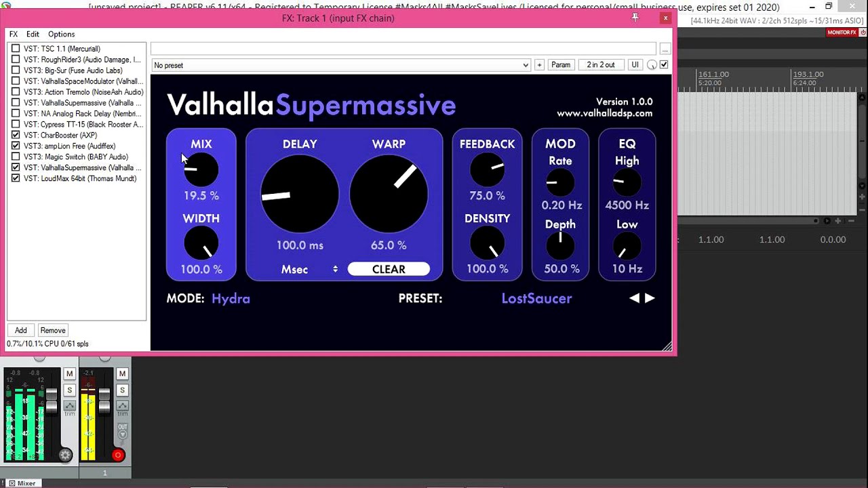Open track 1 OUT routing button
Image resolution: width=868 pixels, height=488 pixels.
tap(122, 432)
